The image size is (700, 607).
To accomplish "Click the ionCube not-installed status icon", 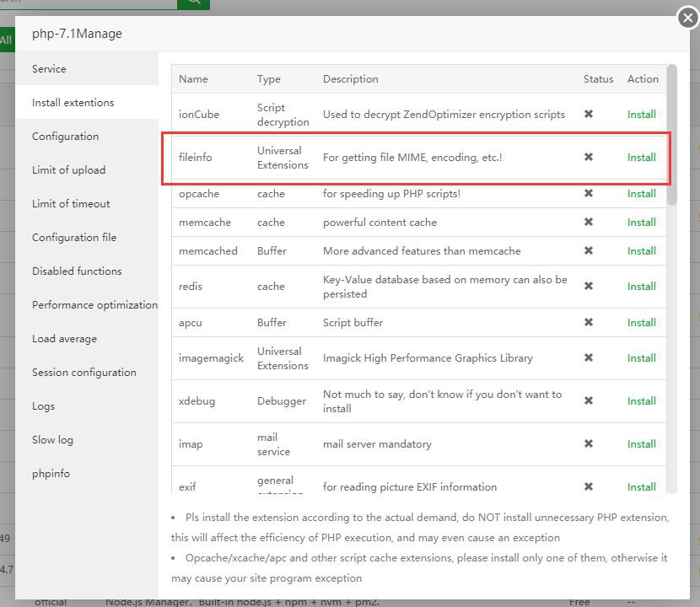I will pos(589,114).
